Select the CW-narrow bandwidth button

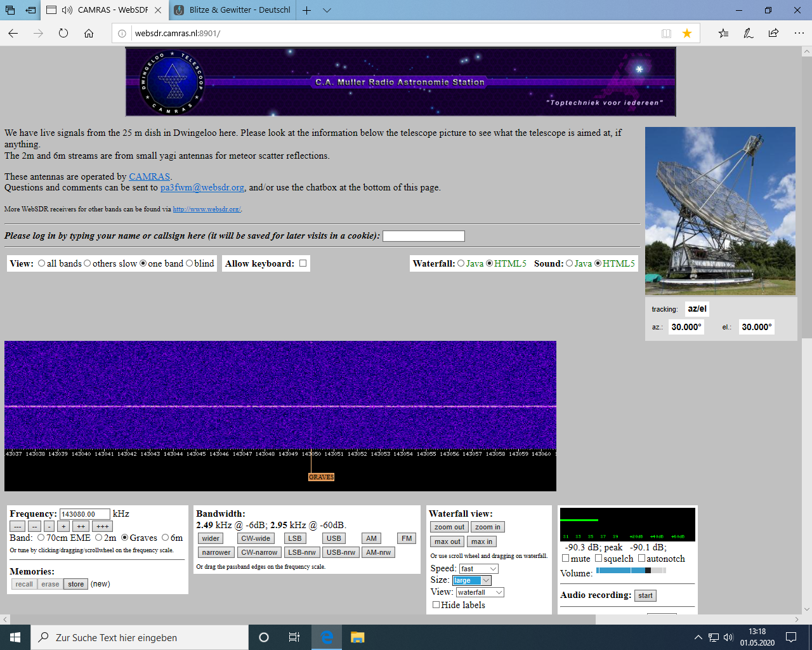tap(259, 552)
